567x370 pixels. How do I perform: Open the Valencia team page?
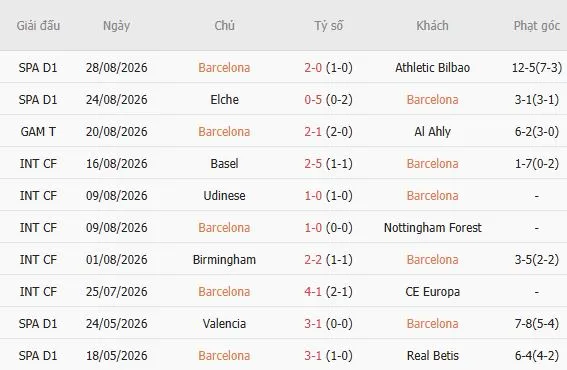[x=224, y=323]
